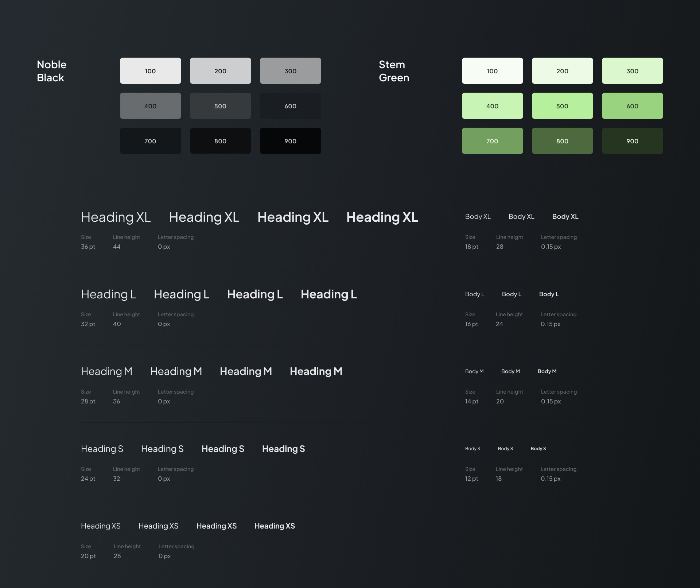Select the "40" line height value
The width and height of the screenshot is (700, 588).
pos(117,324)
